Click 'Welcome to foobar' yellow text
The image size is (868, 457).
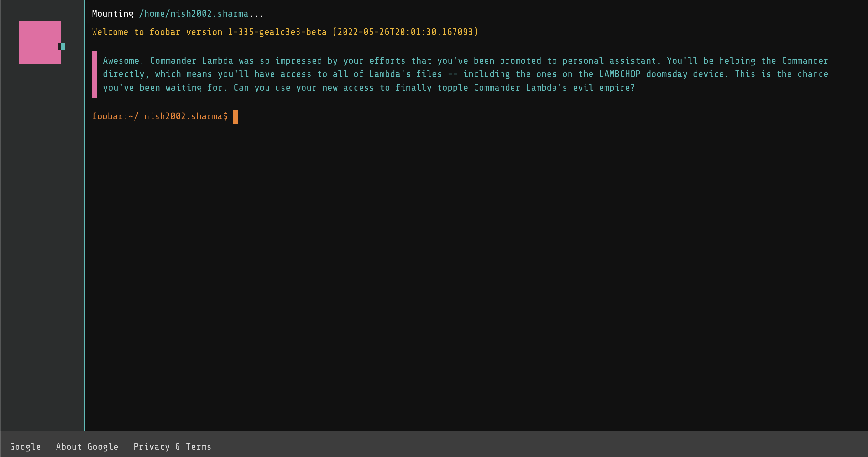(x=136, y=32)
